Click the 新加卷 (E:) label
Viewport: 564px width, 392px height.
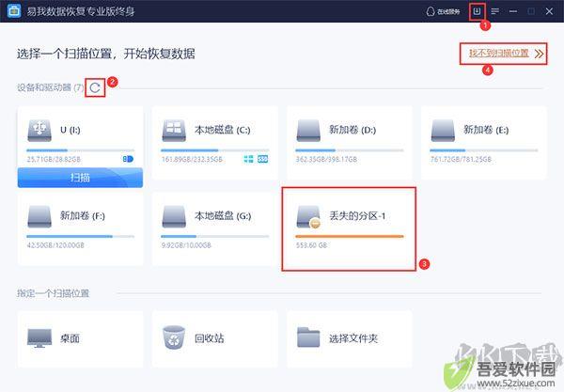pos(486,130)
